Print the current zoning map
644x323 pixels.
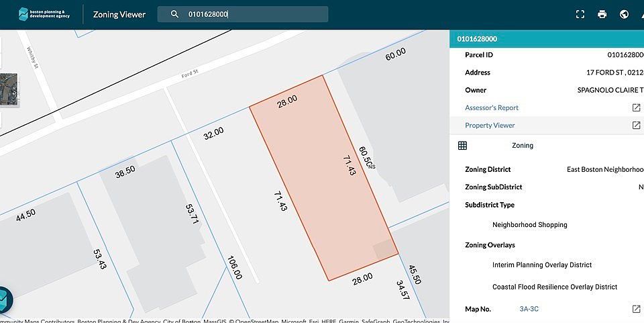pyautogui.click(x=602, y=14)
